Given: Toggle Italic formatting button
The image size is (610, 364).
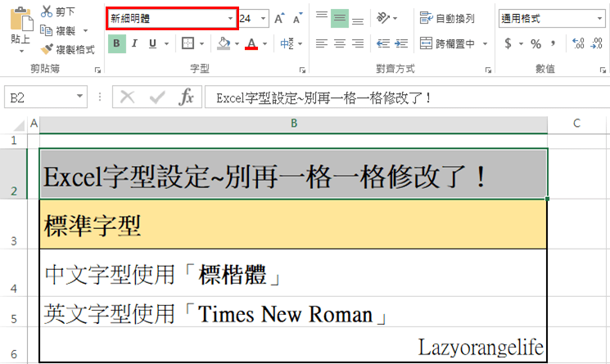Looking at the screenshot, I should point(135,43).
